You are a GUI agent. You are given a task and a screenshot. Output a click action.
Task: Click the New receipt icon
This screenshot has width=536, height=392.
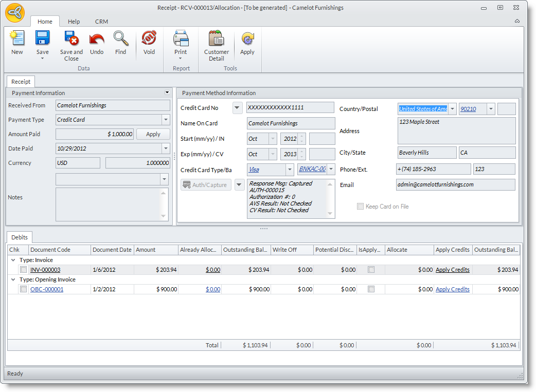[17, 39]
